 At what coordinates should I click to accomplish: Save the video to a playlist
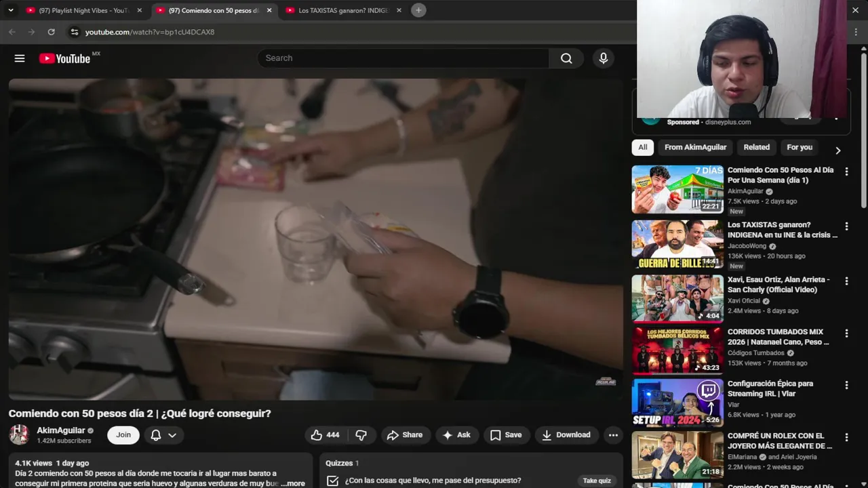(x=506, y=435)
